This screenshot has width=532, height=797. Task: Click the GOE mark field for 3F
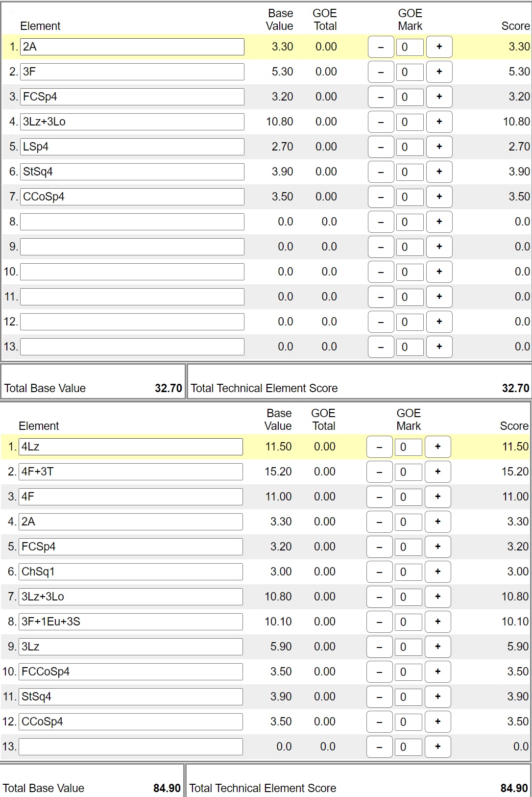[x=410, y=72]
